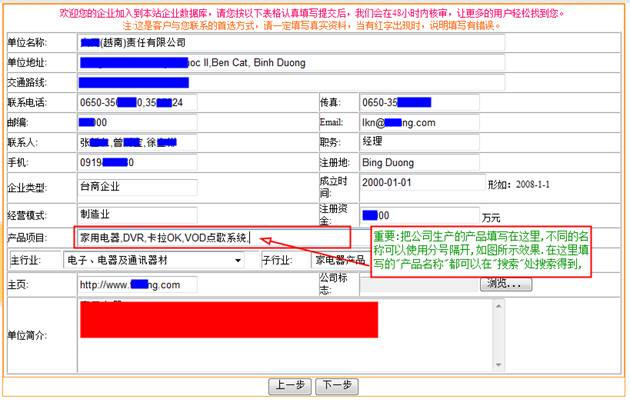Image resolution: width=630 pixels, height=419 pixels.
Task: Click the 邮编 postal code field
Action: point(136,122)
